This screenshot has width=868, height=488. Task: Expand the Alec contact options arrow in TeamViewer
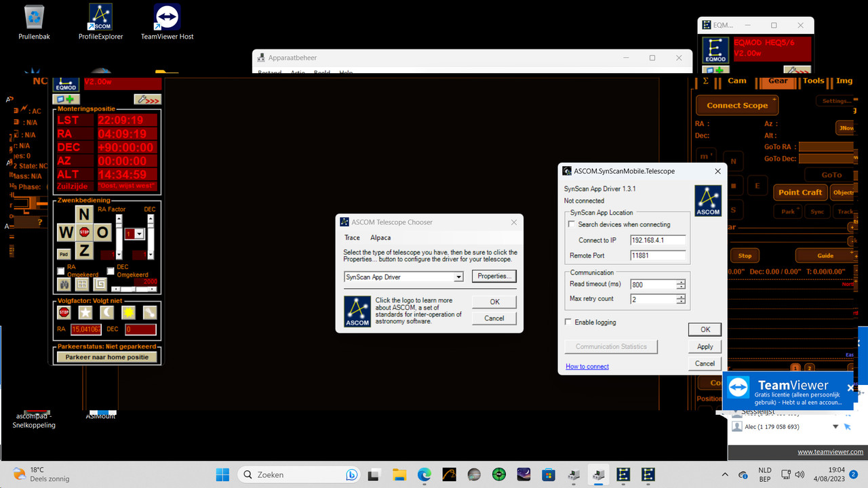(836, 427)
